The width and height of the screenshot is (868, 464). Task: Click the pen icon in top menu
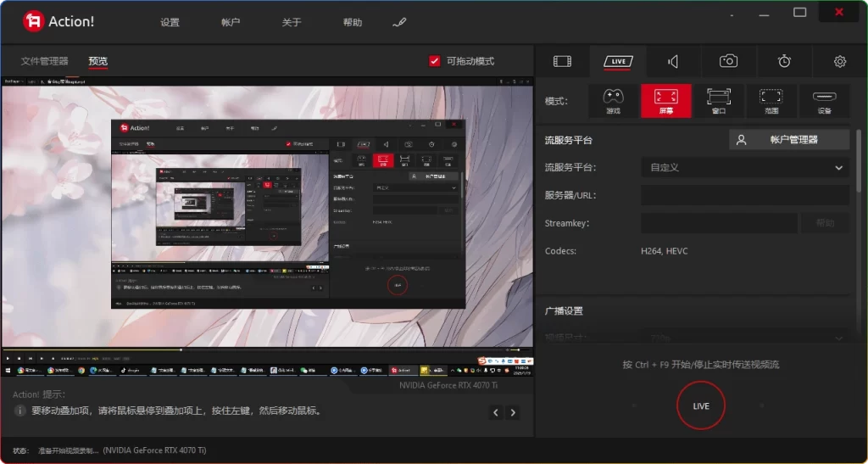(x=399, y=23)
